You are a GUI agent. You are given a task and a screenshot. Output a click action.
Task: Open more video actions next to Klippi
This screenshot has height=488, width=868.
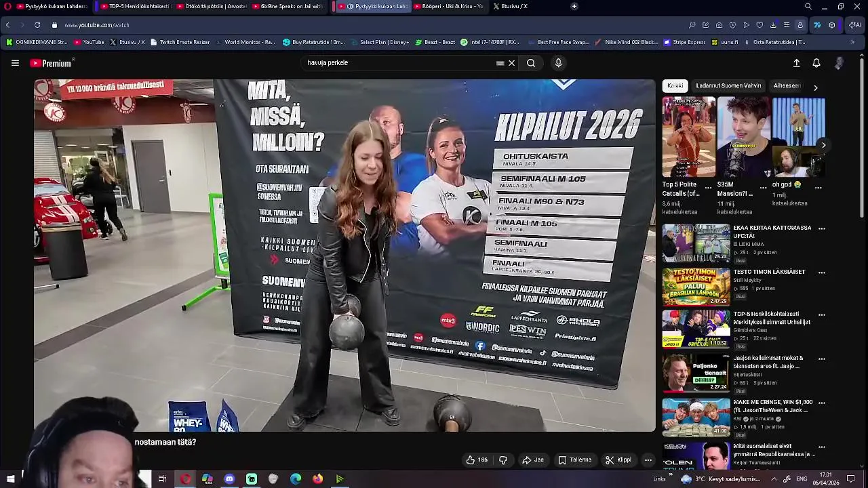[x=648, y=460]
